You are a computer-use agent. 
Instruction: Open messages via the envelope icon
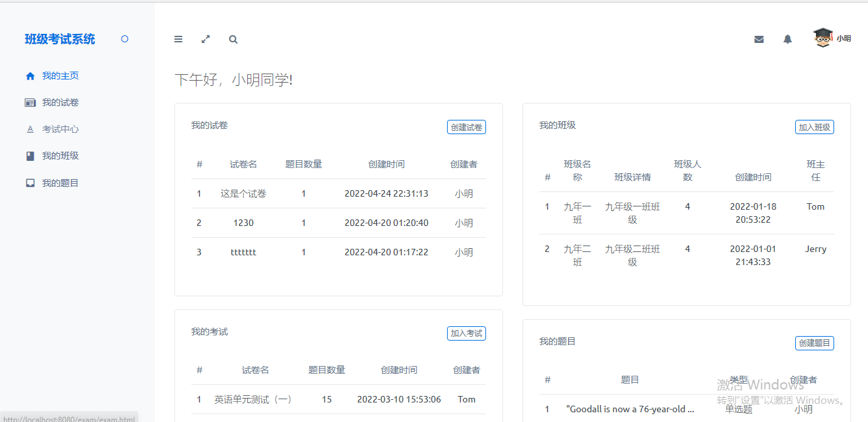759,39
